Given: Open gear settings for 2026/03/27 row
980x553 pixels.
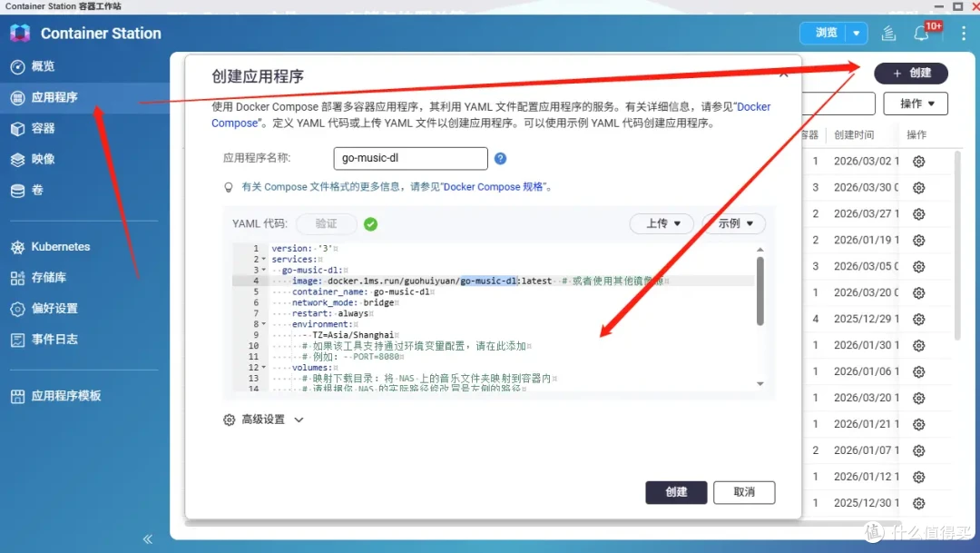Looking at the screenshot, I should (918, 214).
